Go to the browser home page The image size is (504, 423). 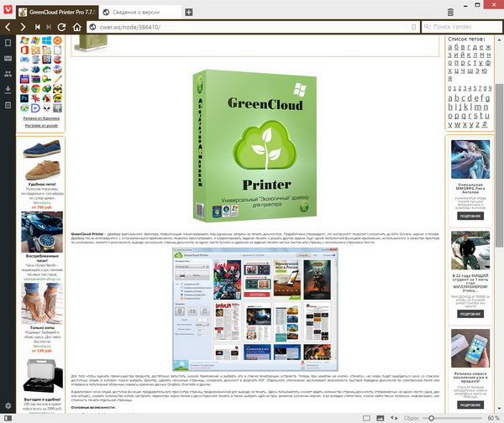(76, 27)
